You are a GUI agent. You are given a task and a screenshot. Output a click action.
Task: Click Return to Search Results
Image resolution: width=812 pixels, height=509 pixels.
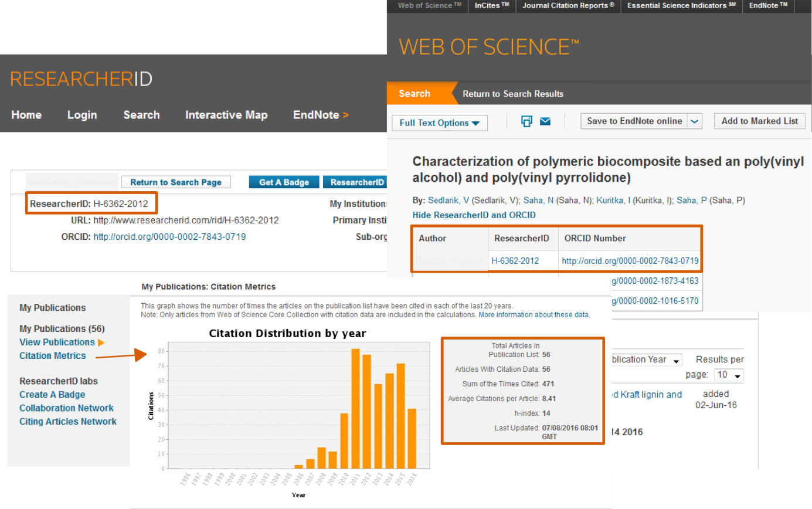point(513,94)
